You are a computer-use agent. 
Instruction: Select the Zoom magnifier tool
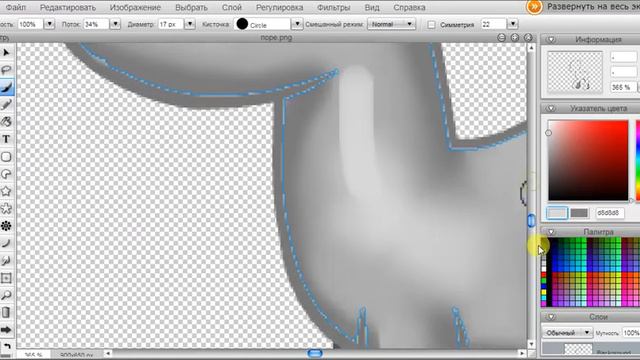pyautogui.click(x=6, y=295)
